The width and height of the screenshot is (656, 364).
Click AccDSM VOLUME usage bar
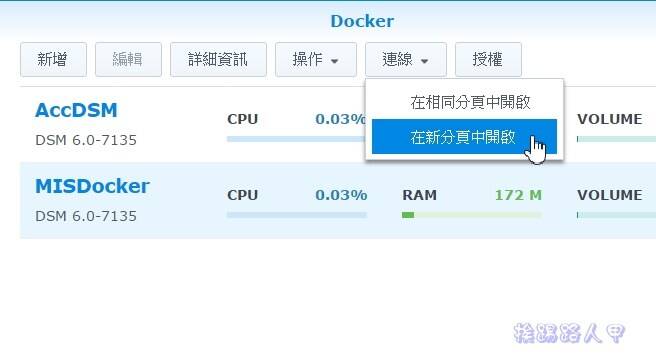click(x=616, y=139)
